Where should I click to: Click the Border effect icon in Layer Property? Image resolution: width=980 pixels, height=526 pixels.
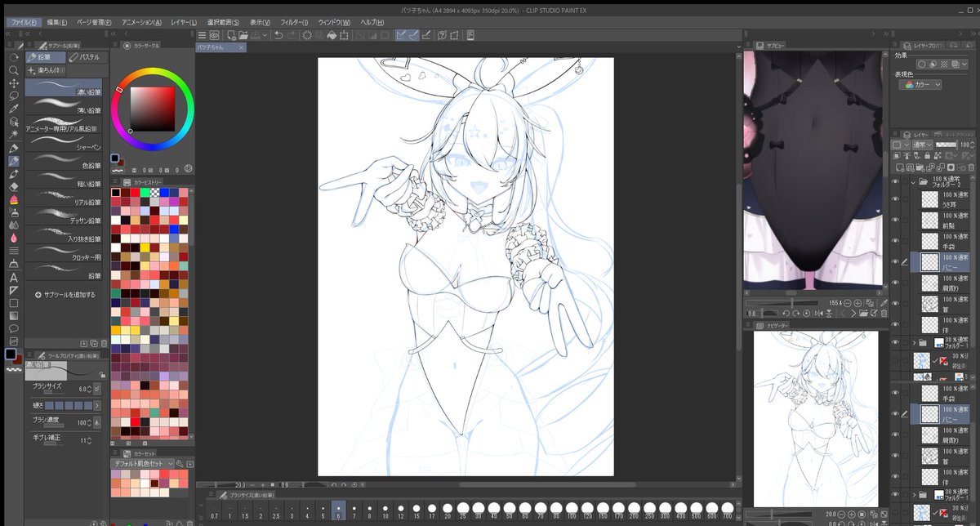(x=922, y=64)
